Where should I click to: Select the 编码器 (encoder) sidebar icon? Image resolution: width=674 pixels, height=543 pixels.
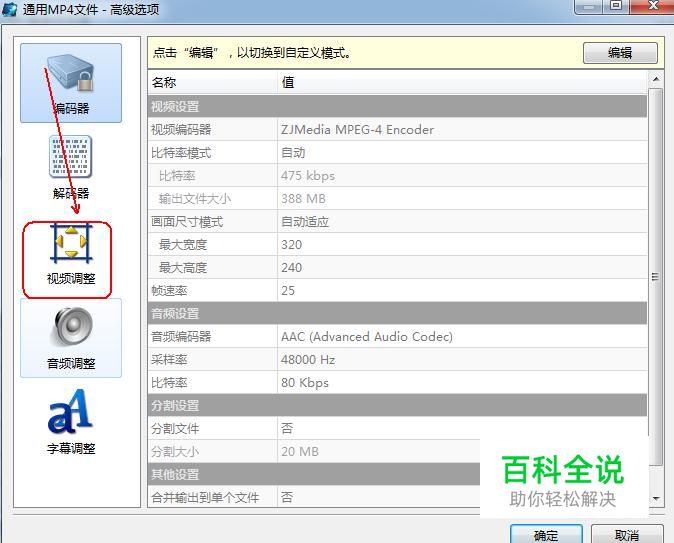[x=71, y=83]
